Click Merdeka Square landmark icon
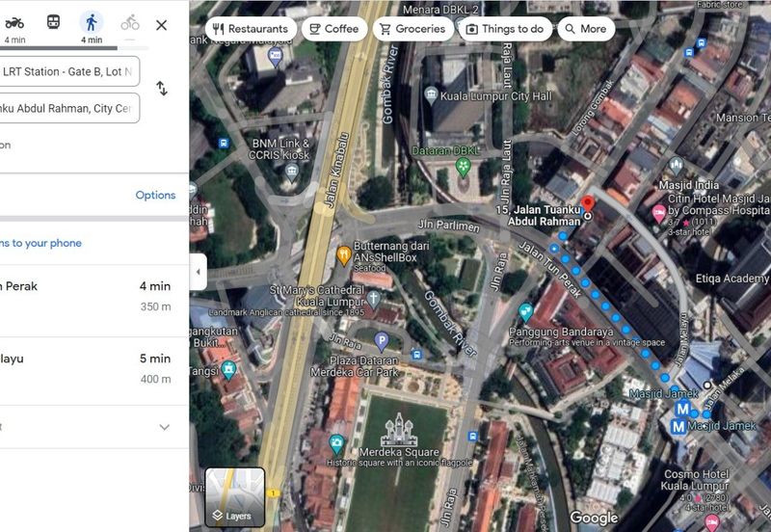The width and height of the screenshot is (771, 532). point(398,429)
